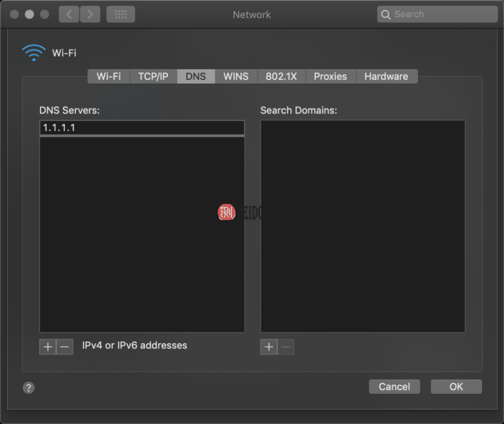504x424 pixels.
Task: Click the forward arrow in the toolbar
Action: pyautogui.click(x=90, y=14)
